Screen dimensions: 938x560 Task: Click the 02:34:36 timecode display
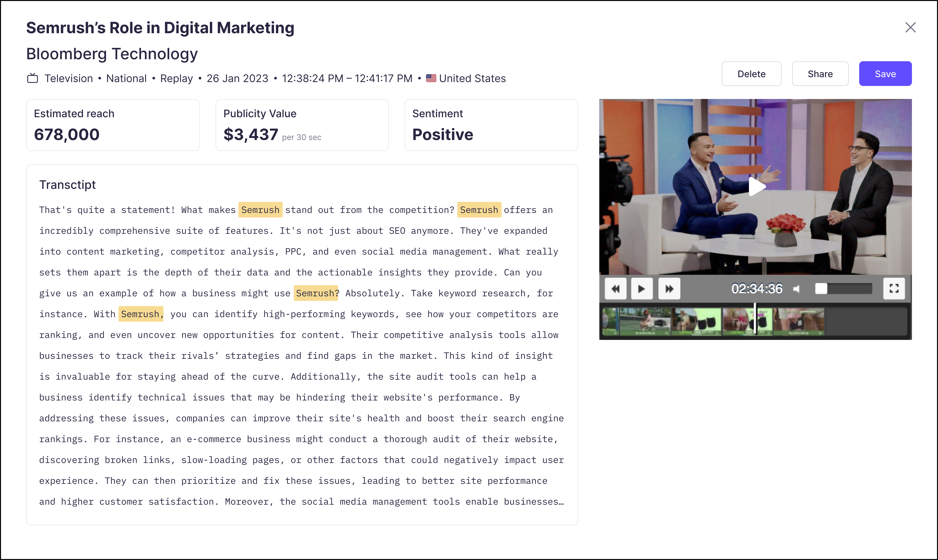(x=756, y=289)
